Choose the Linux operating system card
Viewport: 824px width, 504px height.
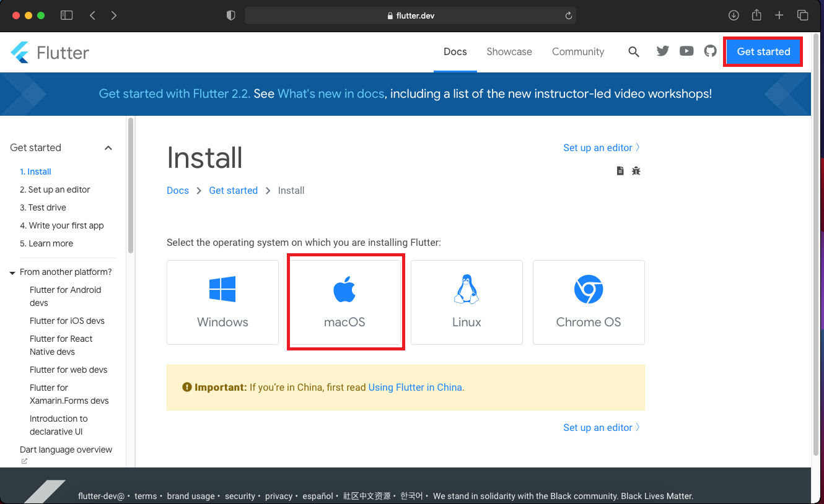point(467,302)
